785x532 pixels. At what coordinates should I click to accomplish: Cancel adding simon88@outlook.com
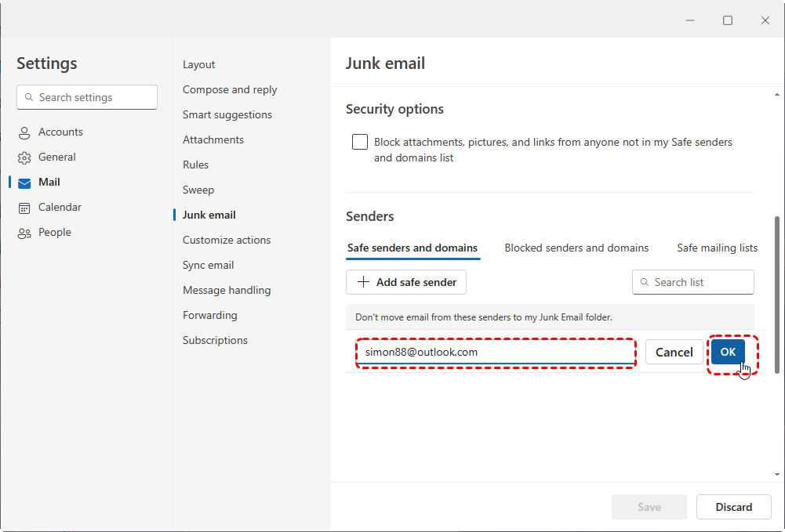pyautogui.click(x=674, y=352)
